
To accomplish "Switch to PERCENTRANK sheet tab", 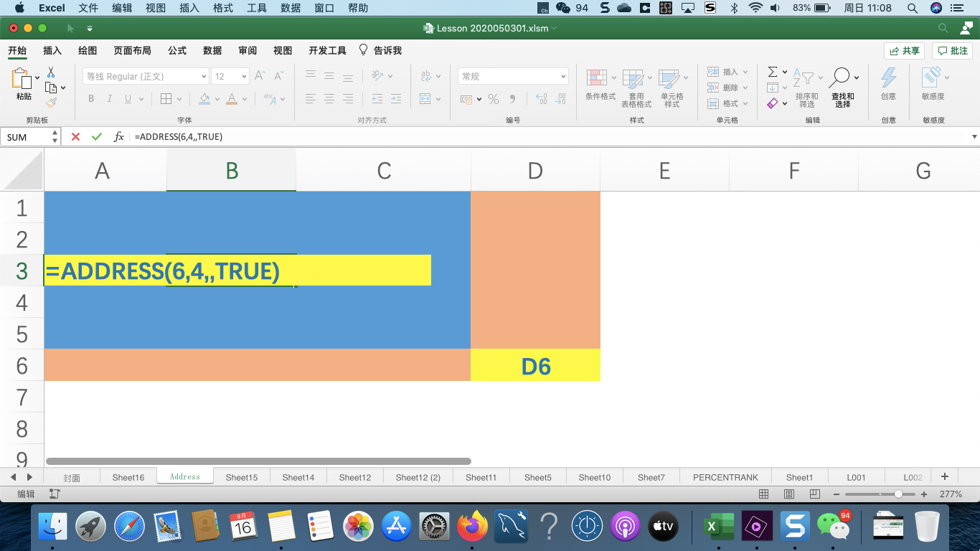I will [725, 477].
